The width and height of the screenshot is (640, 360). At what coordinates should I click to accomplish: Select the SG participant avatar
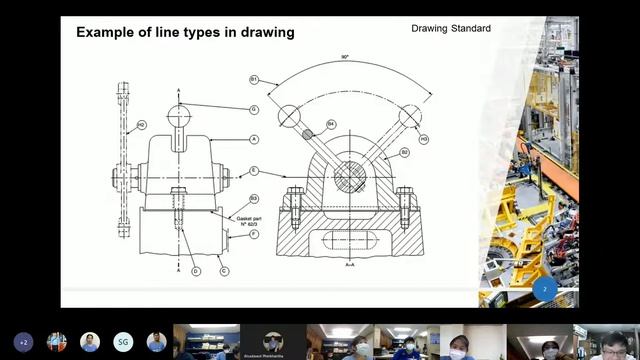(123, 342)
